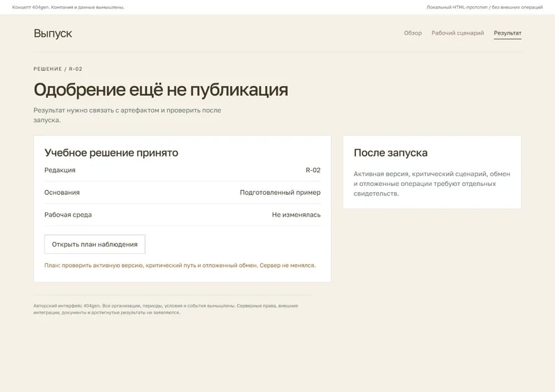Click the heading Одобрение ещё не публикация
The width and height of the screenshot is (555, 392).
[x=161, y=90]
